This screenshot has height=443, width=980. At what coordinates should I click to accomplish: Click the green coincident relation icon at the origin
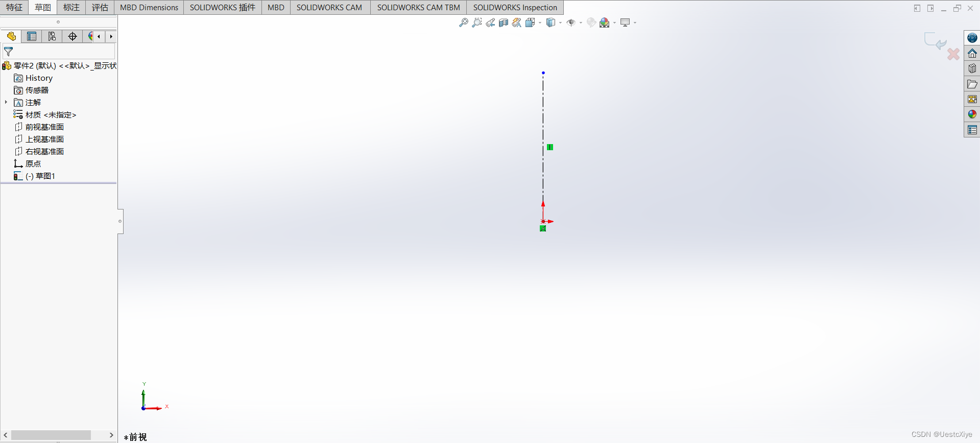[x=543, y=228]
